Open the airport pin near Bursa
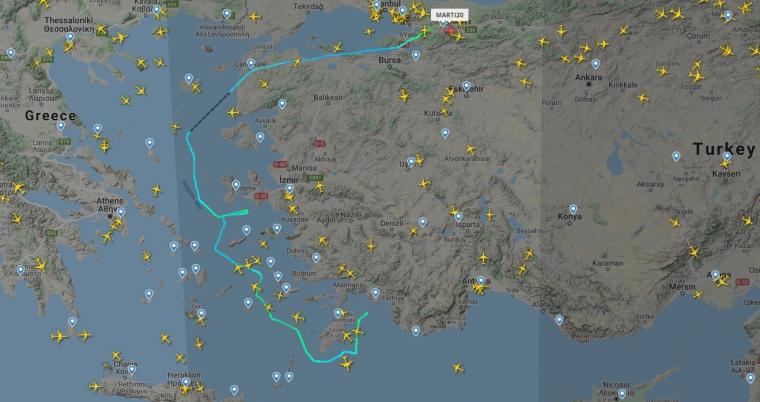This screenshot has height=402, width=760. (x=416, y=55)
